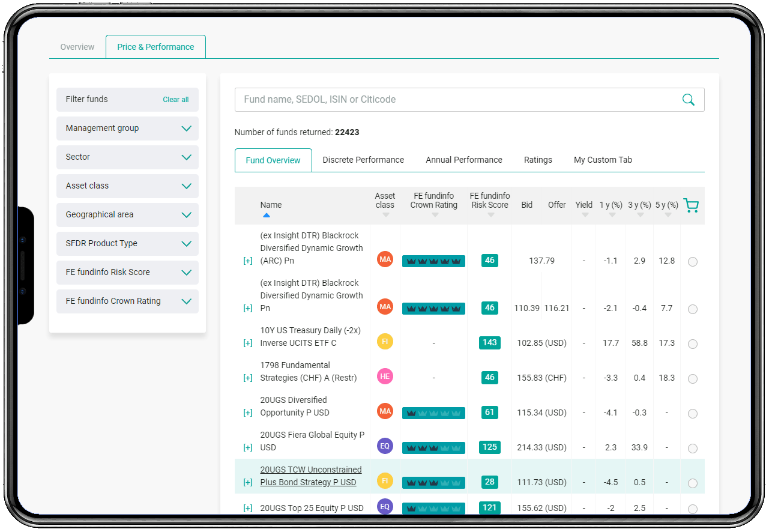
Task: Expand Asset class filter
Action: (127, 186)
